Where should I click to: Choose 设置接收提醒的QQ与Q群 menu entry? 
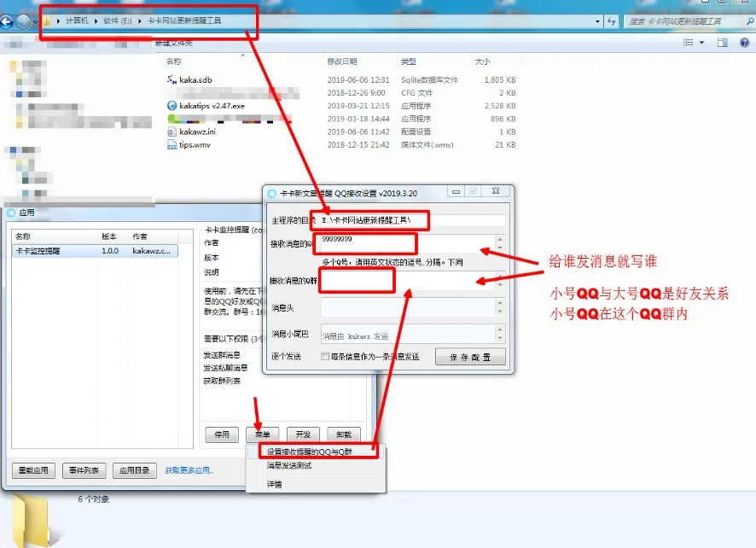[310, 452]
